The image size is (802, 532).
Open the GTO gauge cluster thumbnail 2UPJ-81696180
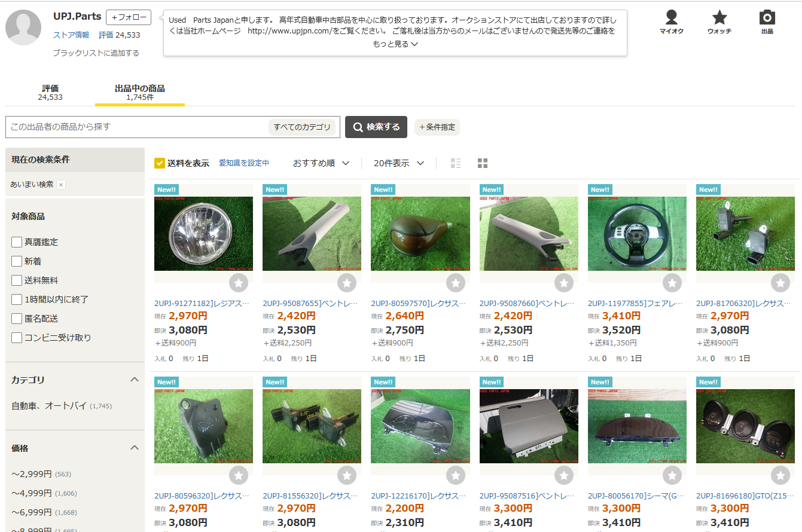click(x=745, y=426)
